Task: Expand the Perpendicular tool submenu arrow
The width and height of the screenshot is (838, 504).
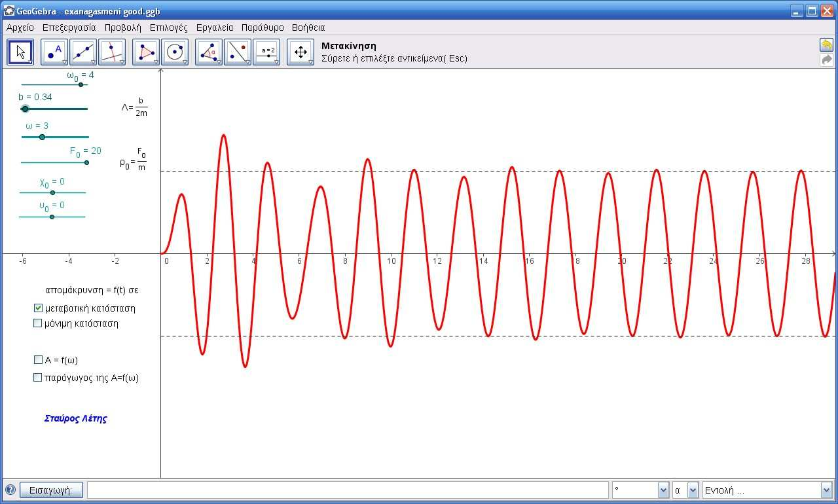Action: (122, 62)
